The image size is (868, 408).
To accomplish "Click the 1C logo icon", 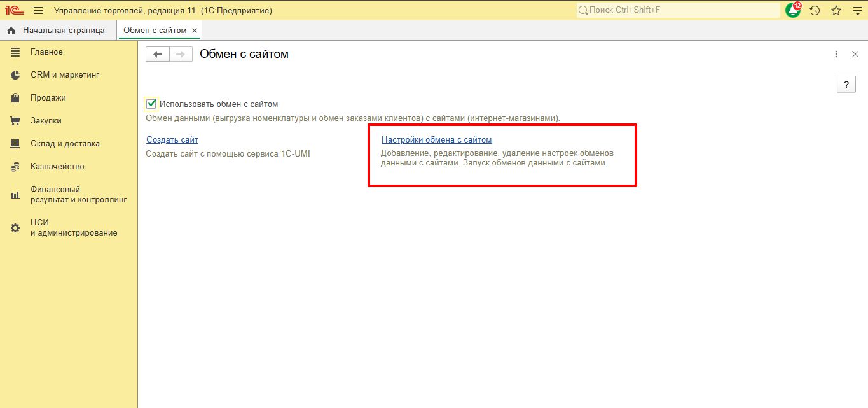I will tap(14, 10).
